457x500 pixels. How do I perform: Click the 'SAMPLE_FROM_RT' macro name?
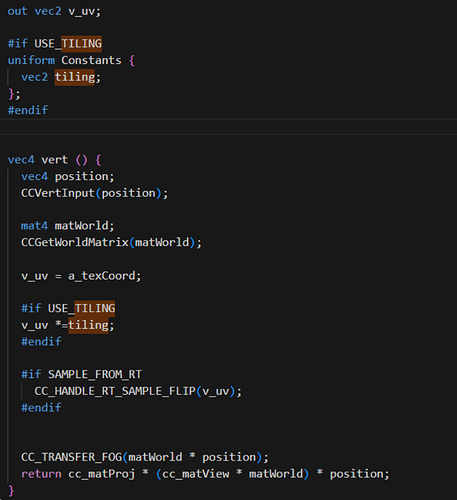[95, 374]
